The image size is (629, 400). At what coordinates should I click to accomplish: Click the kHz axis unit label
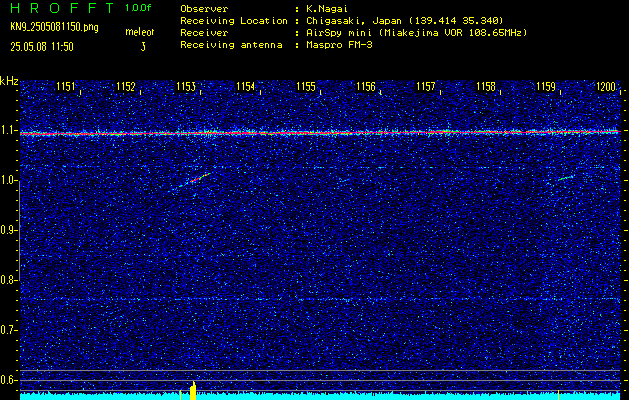click(x=9, y=81)
